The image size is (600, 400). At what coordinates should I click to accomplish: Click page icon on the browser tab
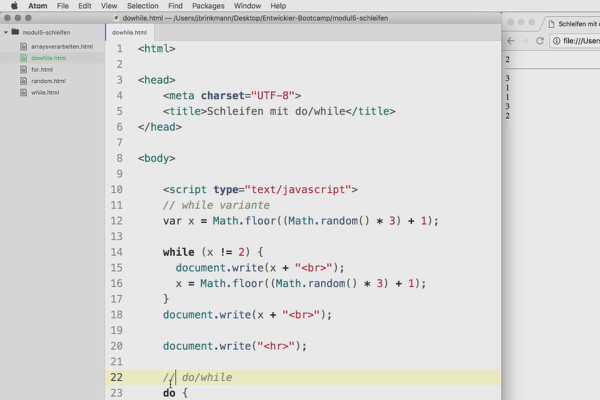551,24
